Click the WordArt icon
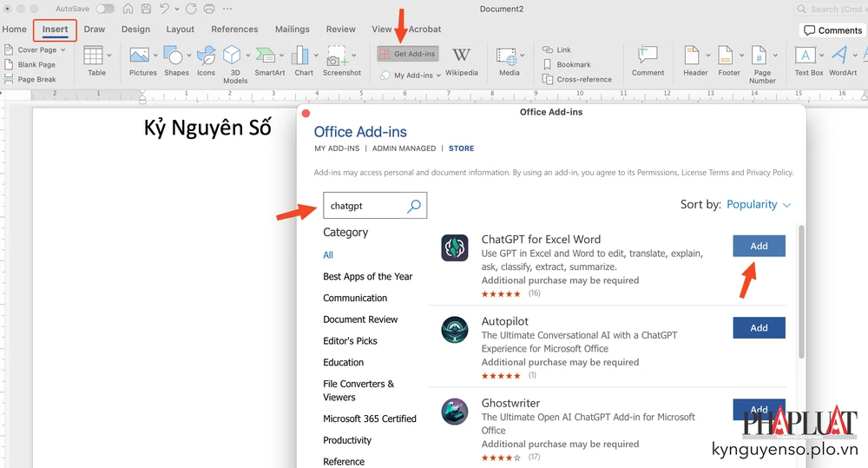 click(x=839, y=56)
